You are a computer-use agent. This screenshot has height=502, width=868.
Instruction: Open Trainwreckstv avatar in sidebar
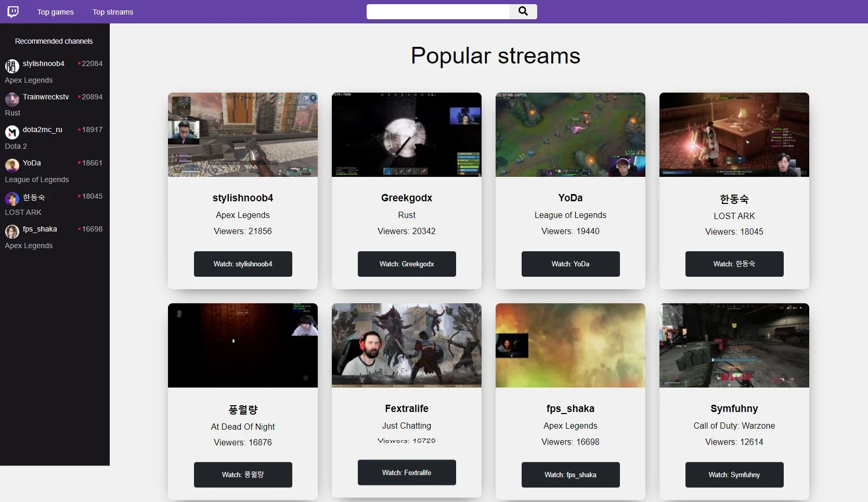click(x=12, y=99)
